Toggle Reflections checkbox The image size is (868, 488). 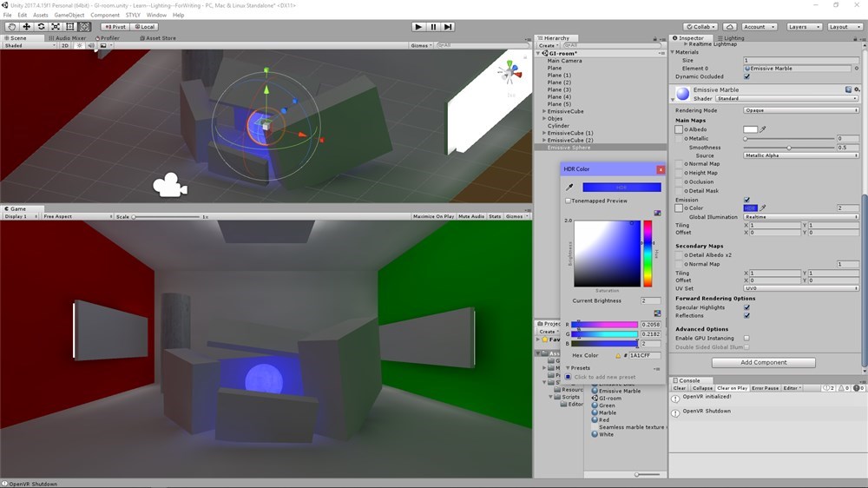click(746, 315)
